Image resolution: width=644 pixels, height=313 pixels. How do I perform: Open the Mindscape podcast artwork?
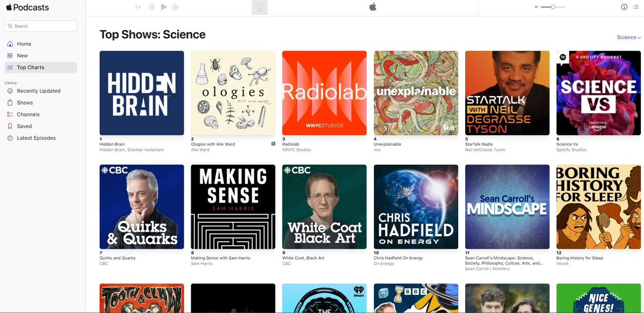pyautogui.click(x=507, y=207)
